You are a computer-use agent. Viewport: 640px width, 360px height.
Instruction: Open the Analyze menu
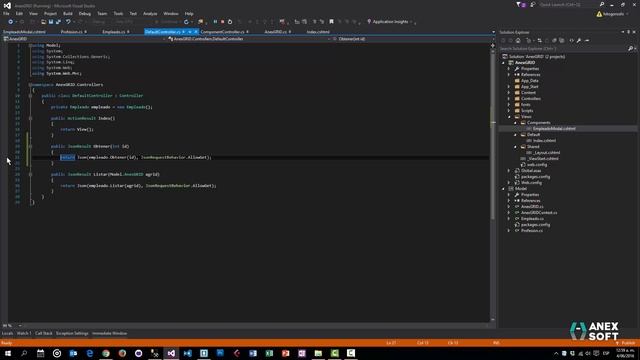pos(150,13)
